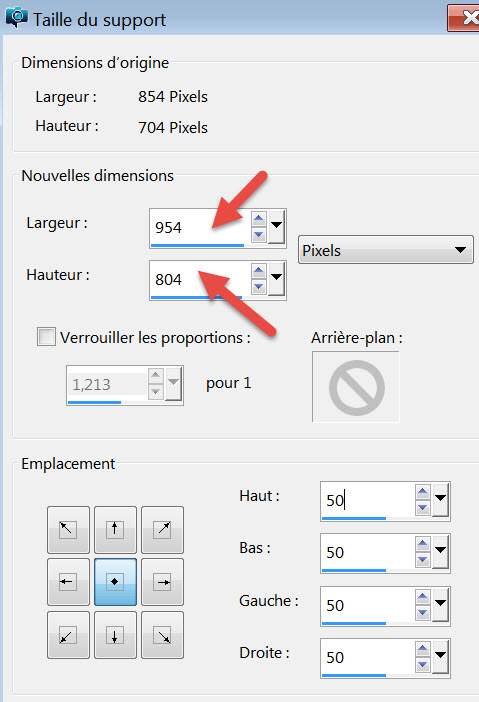479x702 pixels.
Task: Open the Pixels units dropdown
Action: 385,250
